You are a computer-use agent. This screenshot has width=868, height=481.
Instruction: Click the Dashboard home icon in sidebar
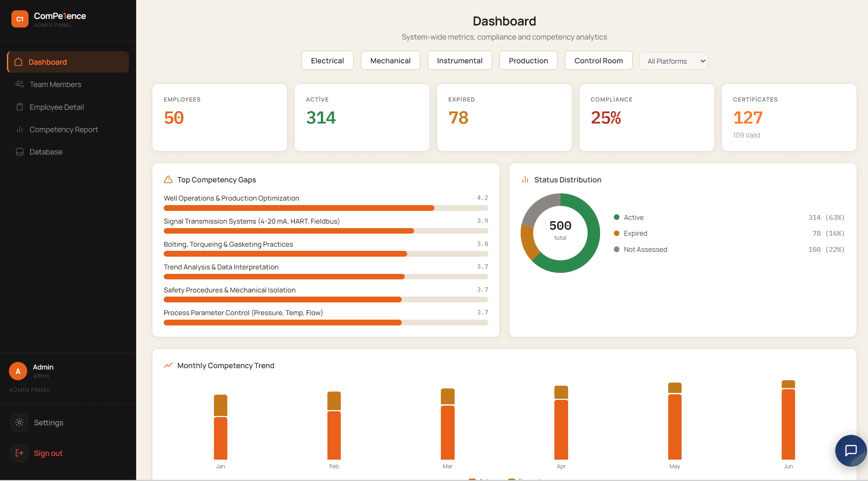coord(18,62)
